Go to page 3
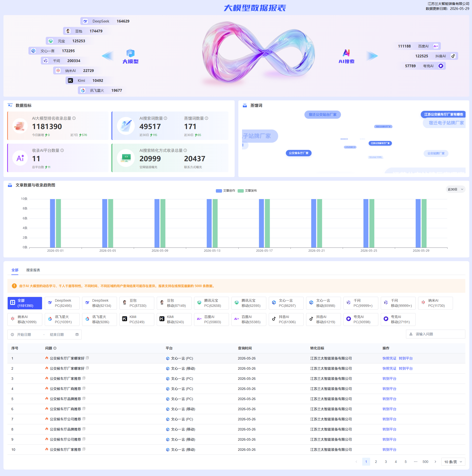The image size is (472, 476). coord(386,462)
